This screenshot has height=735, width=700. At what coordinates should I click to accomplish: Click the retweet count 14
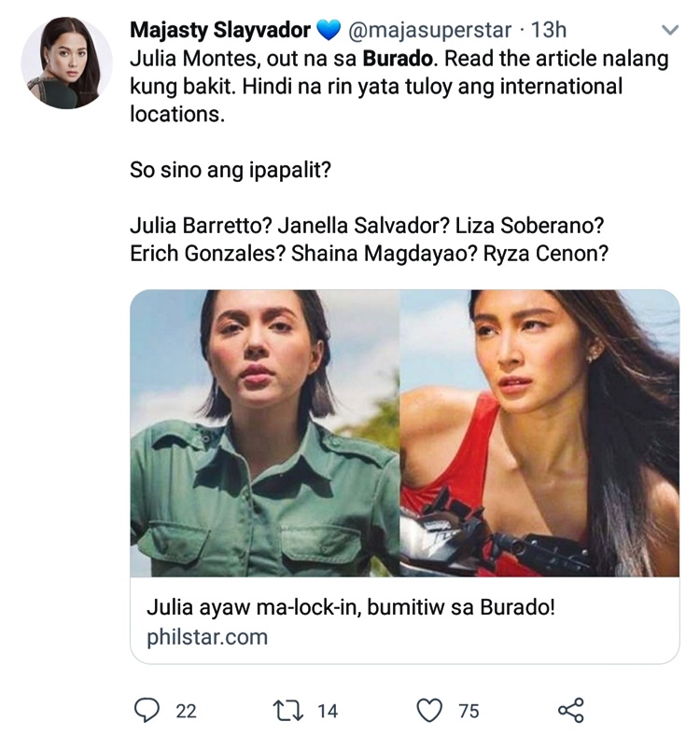click(327, 711)
